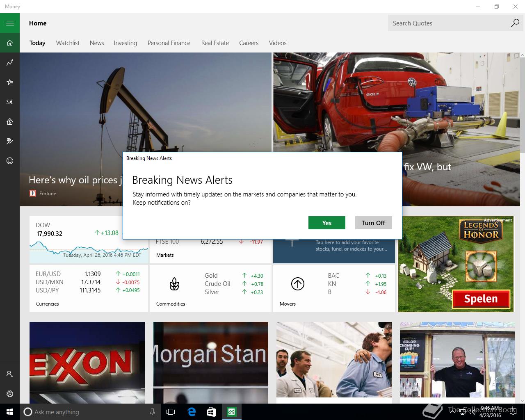Click the smiley feedback icon
The height and width of the screenshot is (420, 525).
tap(10, 161)
